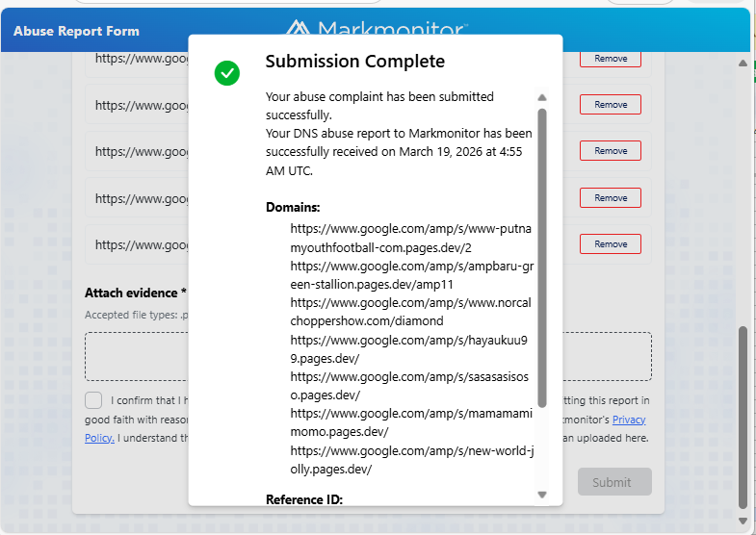This screenshot has height=535, width=756.
Task: Open the Privacy link in the form
Action: [629, 420]
